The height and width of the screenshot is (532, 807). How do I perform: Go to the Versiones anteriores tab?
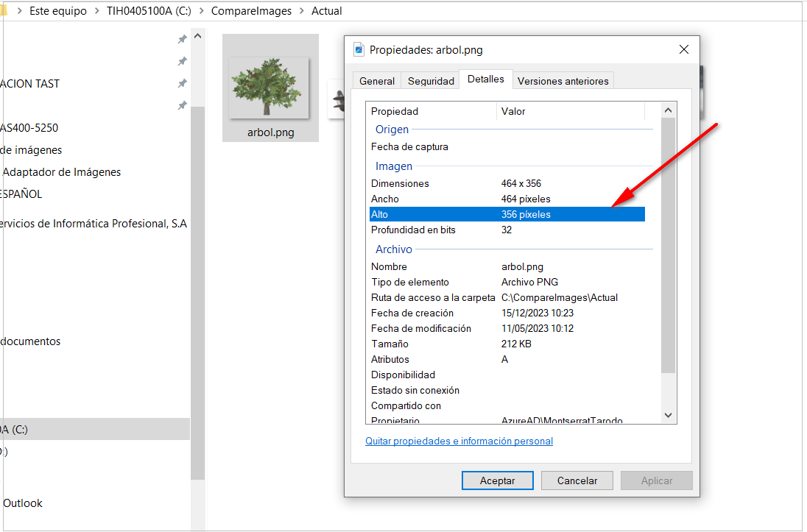point(563,81)
